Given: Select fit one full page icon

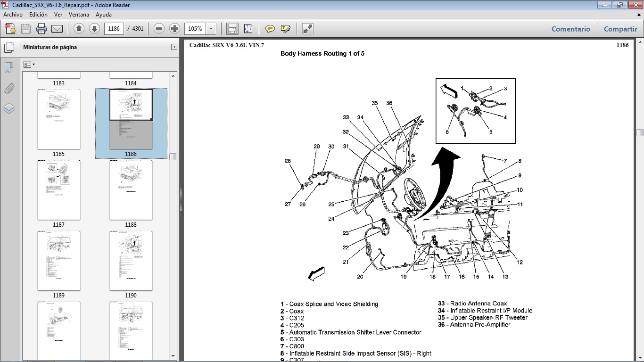Looking at the screenshot, I should coord(248,29).
